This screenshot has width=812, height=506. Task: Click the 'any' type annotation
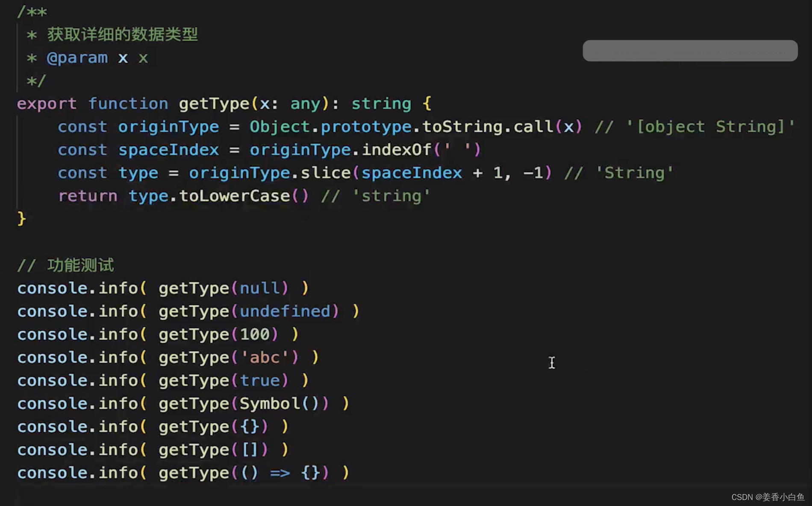305,104
